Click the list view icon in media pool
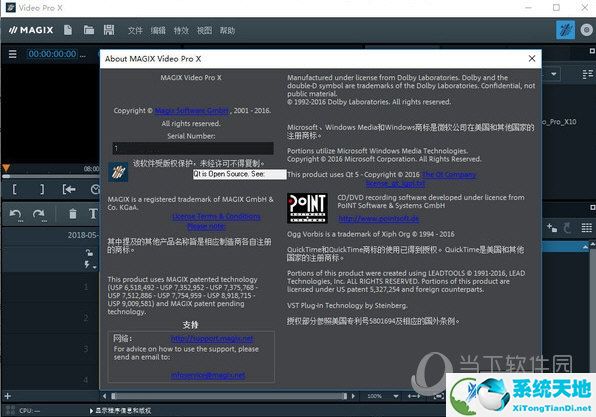This screenshot has width=596, height=417. pos(588,74)
